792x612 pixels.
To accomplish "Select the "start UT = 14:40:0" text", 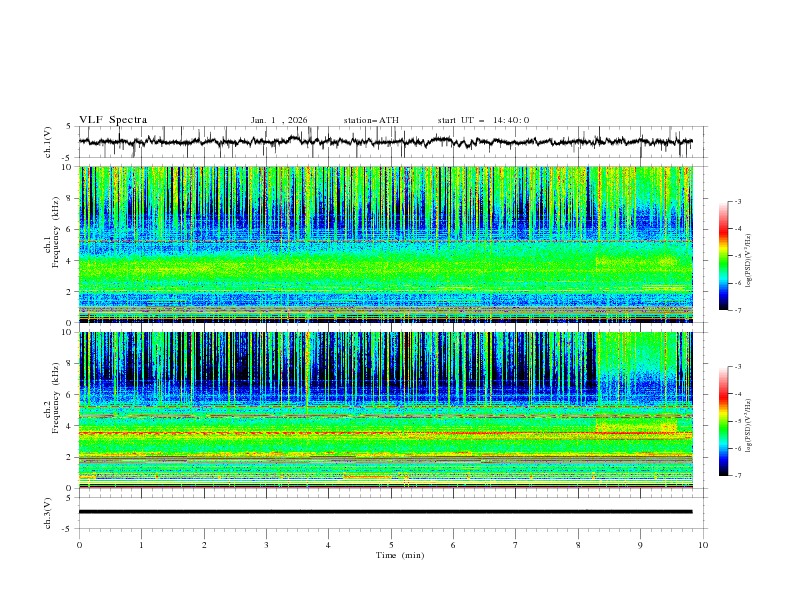I will coord(483,120).
